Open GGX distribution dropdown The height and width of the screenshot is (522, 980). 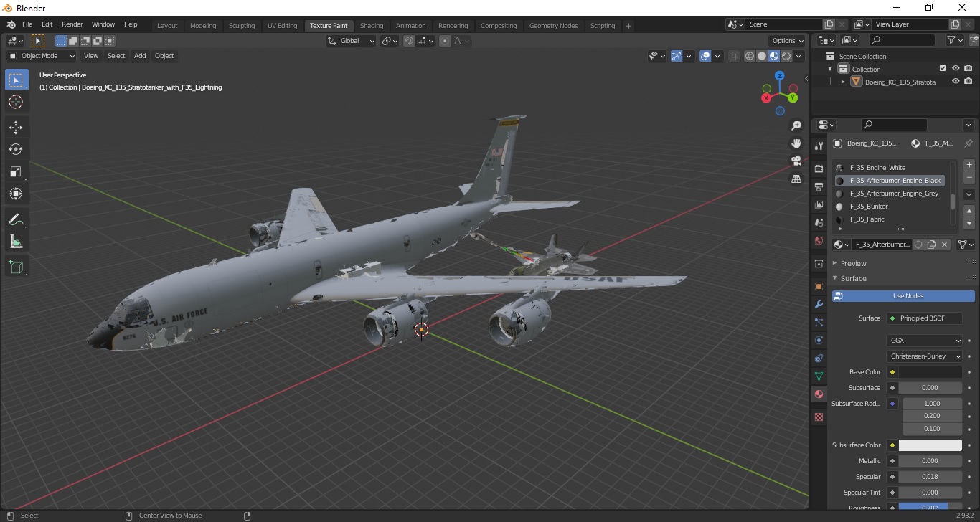tap(925, 341)
